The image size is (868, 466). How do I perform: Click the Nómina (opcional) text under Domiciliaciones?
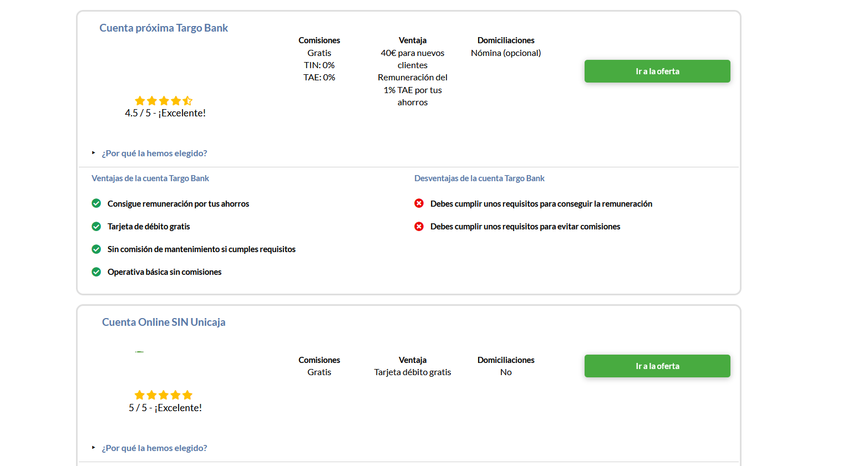click(x=506, y=53)
